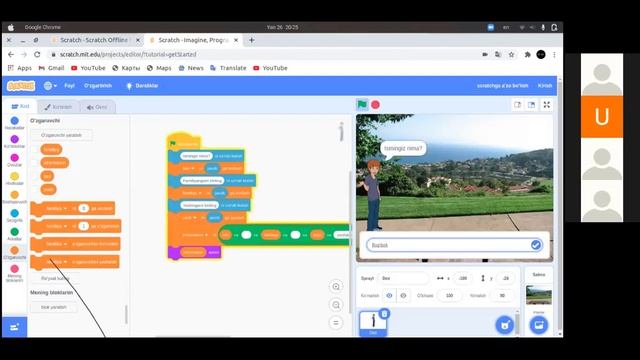Click the make a block button
640x360 pixels.
53,307
